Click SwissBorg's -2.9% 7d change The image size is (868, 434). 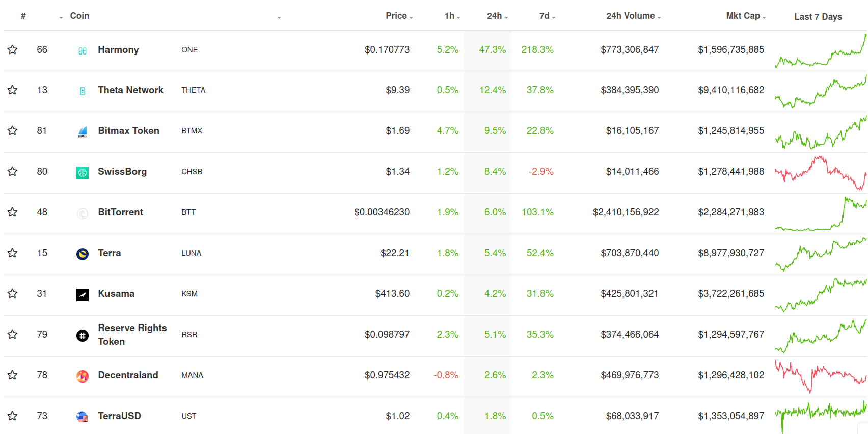[541, 171]
